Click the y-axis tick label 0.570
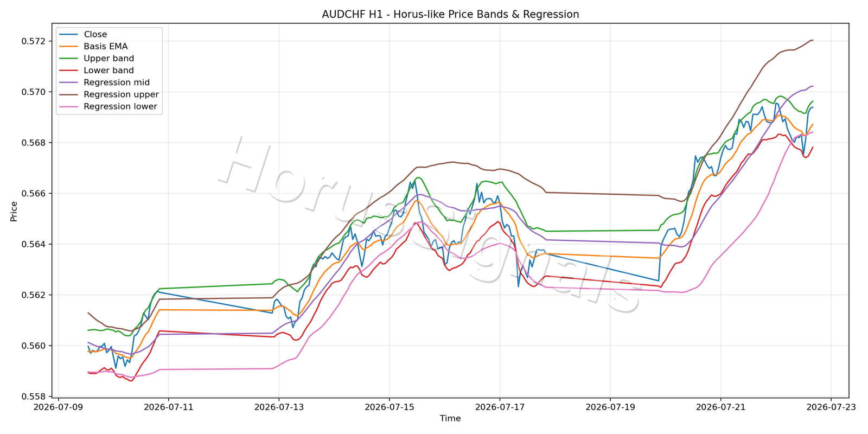868x434 pixels. point(33,92)
